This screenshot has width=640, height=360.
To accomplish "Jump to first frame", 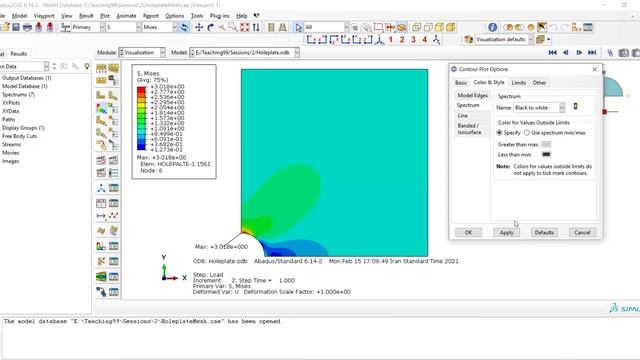I will [x=552, y=53].
